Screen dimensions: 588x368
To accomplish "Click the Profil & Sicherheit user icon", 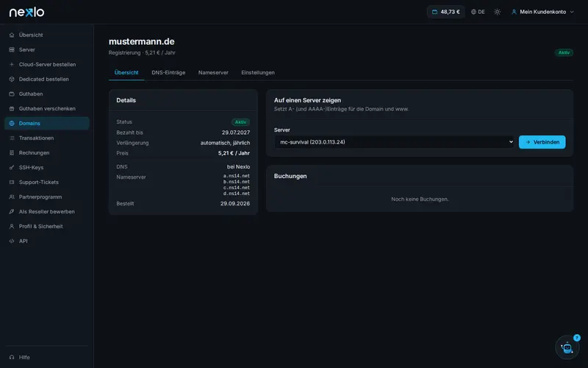I will click(12, 227).
